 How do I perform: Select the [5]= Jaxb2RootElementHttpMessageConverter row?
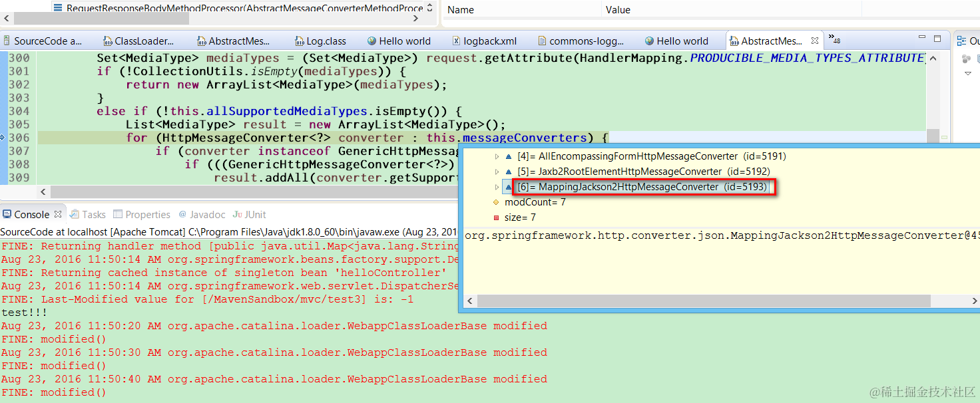coord(638,172)
